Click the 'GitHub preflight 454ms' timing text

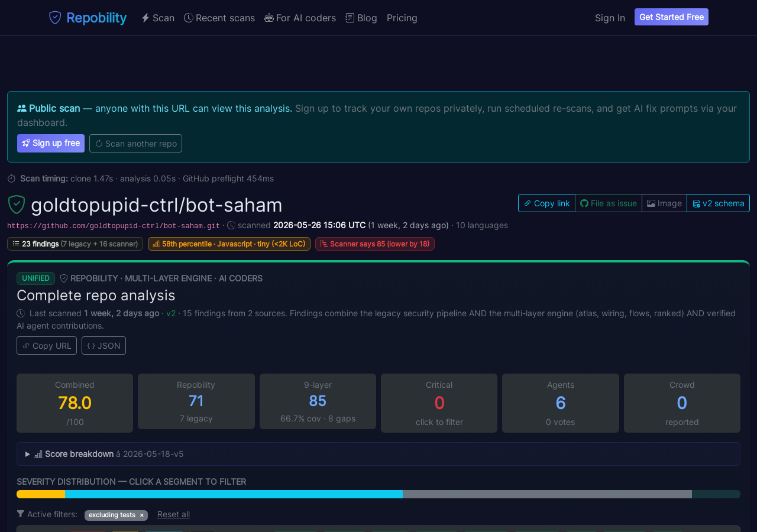(x=228, y=179)
